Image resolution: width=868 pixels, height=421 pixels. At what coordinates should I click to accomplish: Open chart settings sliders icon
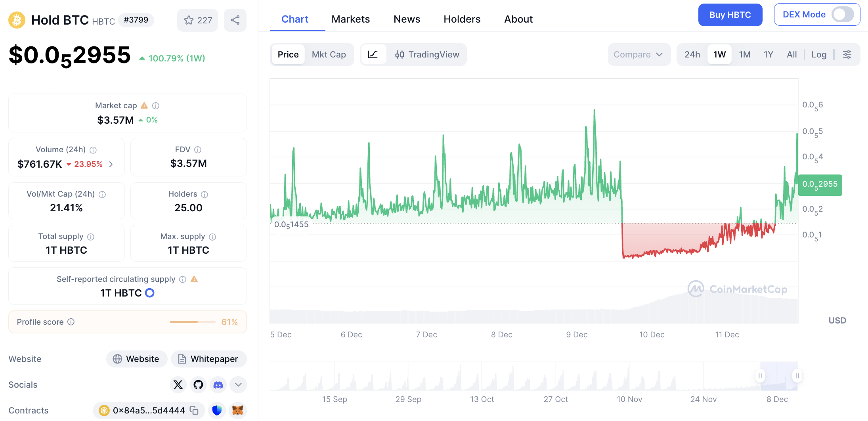coord(847,55)
